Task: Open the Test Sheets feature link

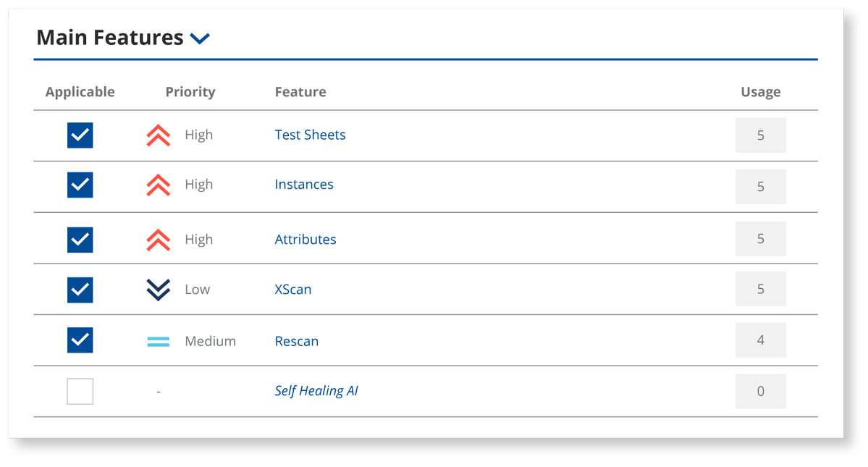Action: 310,135
